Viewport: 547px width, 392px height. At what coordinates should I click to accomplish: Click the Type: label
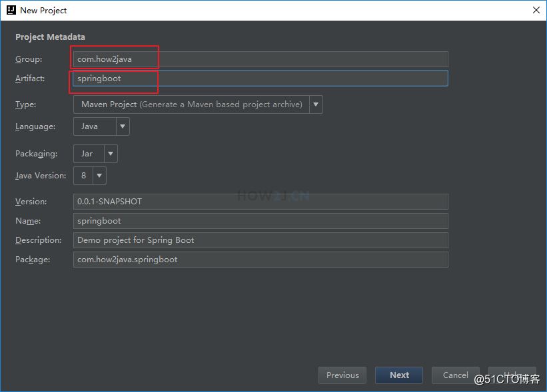[25, 104]
